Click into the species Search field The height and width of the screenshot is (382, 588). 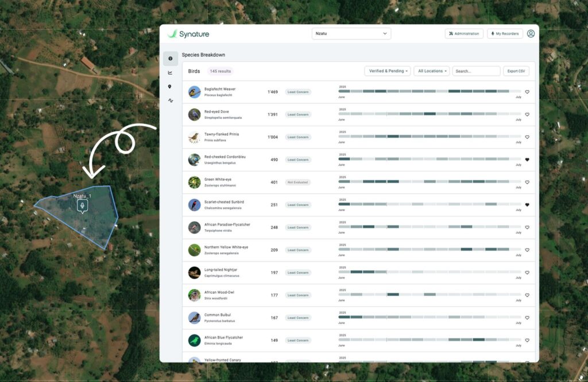pos(476,71)
